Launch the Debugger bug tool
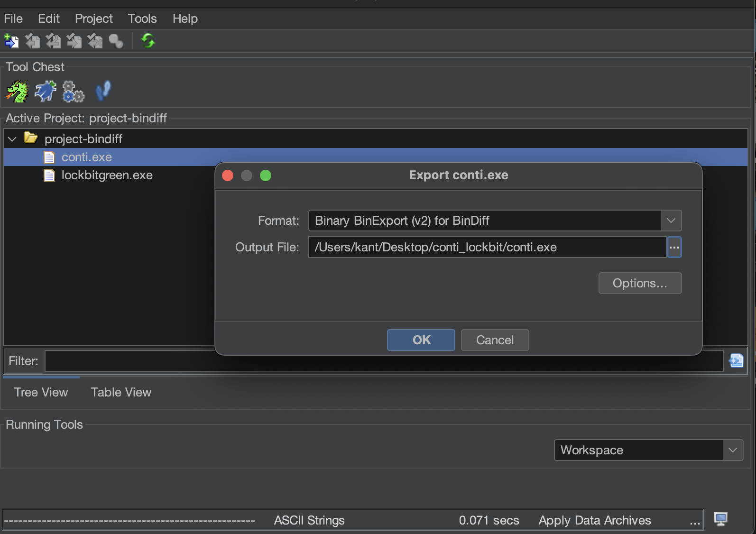Viewport: 756px width, 534px height. 46,91
